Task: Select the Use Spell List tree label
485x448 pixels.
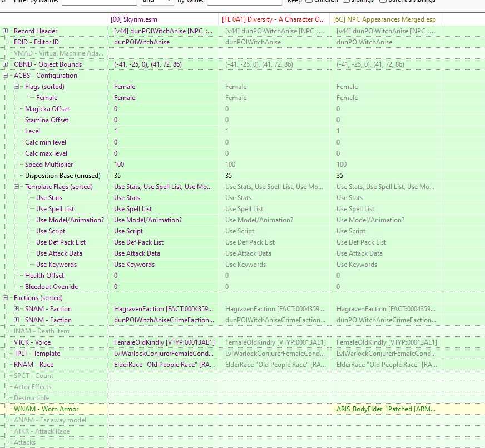Action: tap(55, 209)
